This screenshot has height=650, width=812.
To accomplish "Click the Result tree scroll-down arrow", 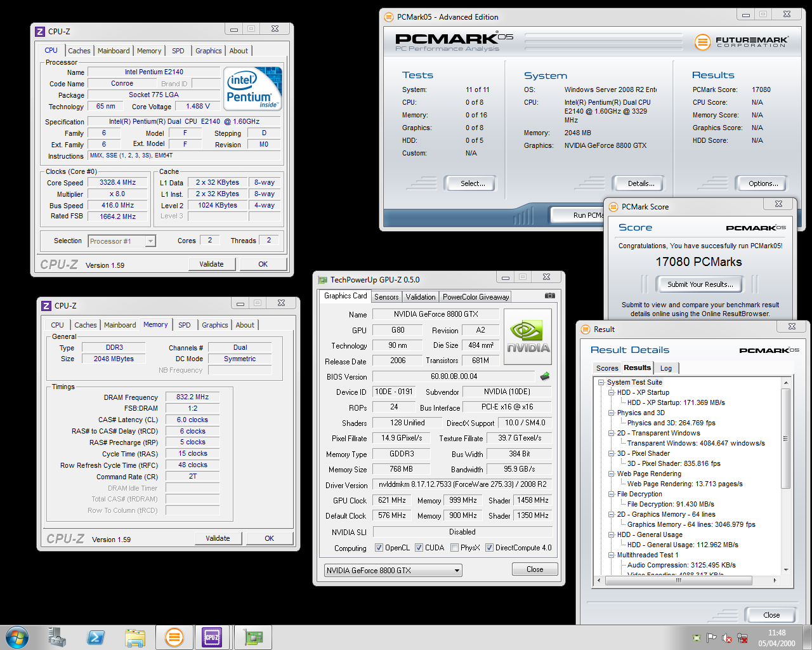I will click(x=785, y=571).
